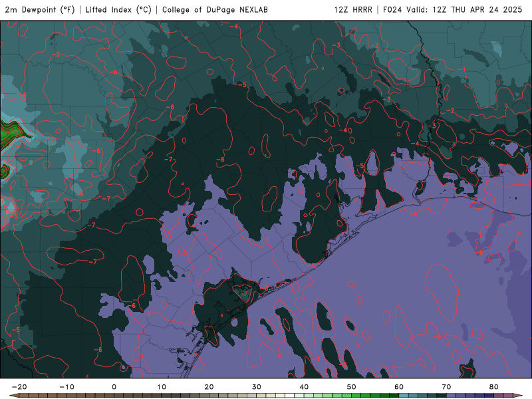Click the 40 label on the color scale
The height and width of the screenshot is (399, 532).
[x=304, y=387]
